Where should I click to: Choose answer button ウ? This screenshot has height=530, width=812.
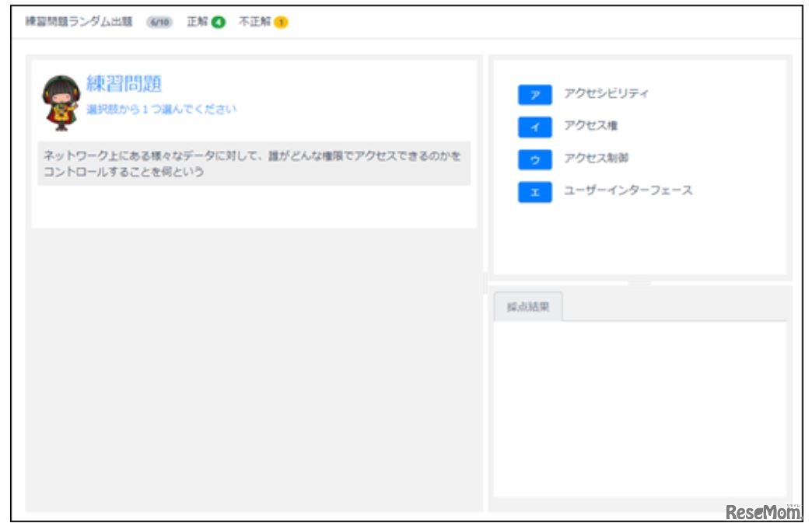534,159
